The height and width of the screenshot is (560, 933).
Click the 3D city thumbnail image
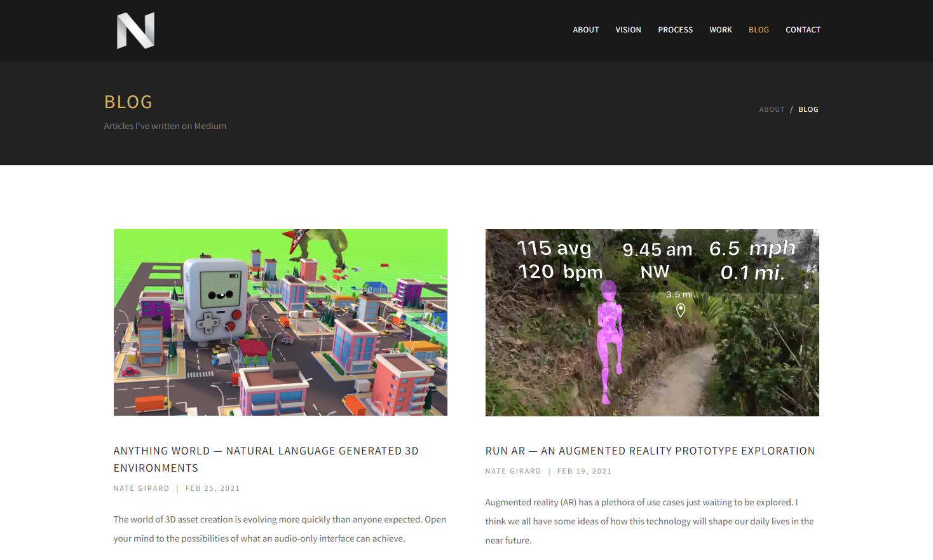(x=280, y=322)
